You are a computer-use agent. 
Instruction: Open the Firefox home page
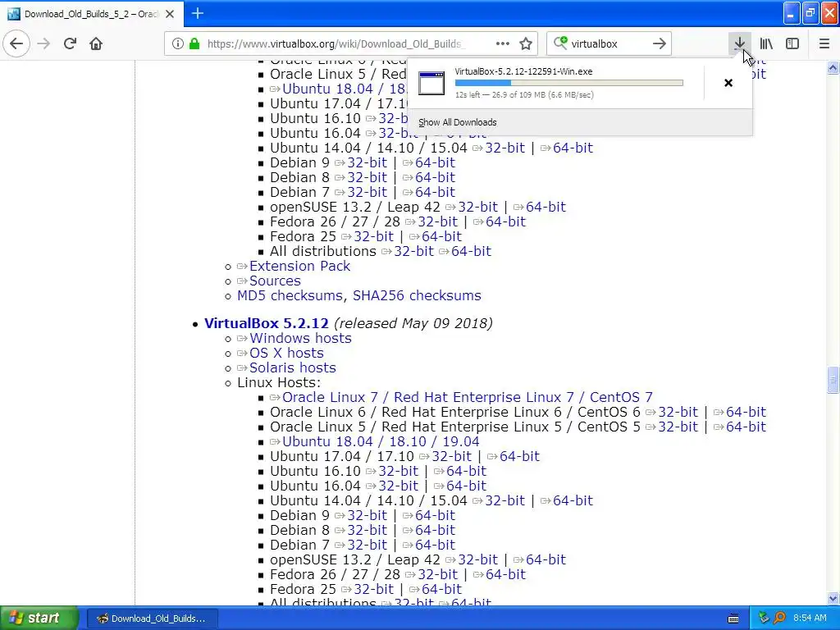96,43
